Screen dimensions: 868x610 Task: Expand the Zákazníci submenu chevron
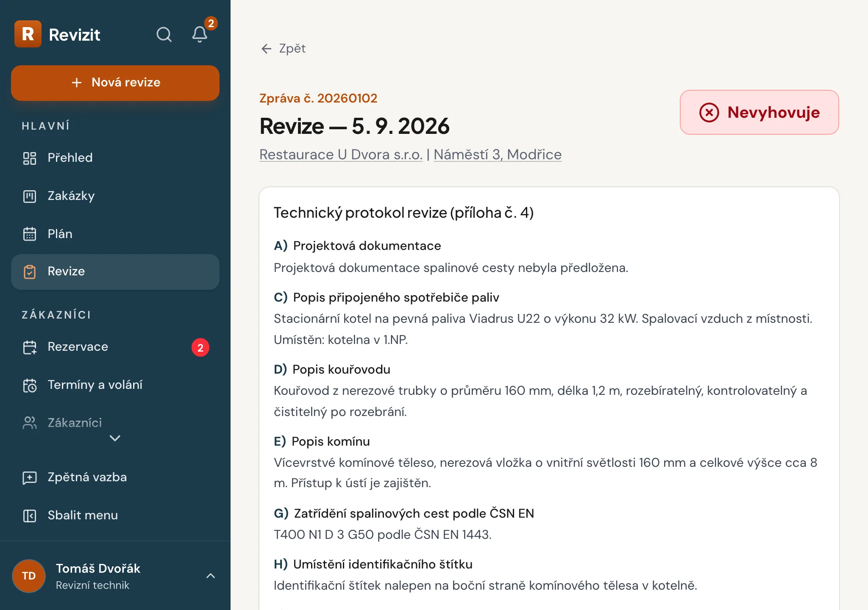115,438
